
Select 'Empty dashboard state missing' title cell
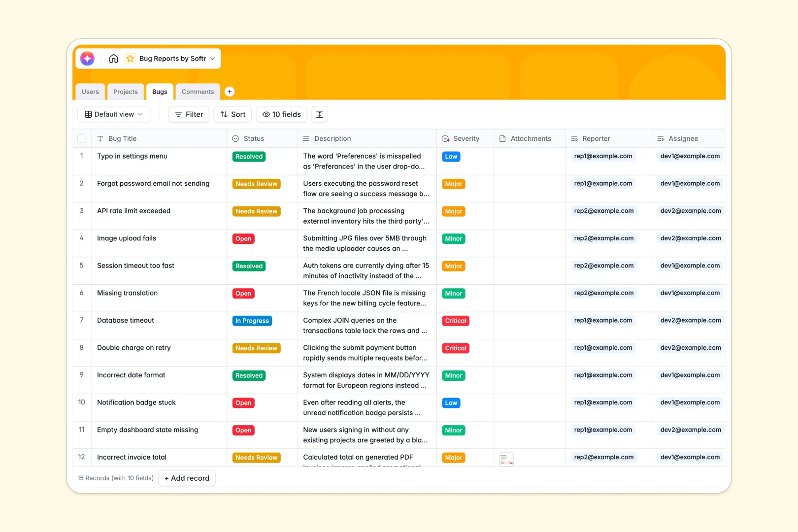159,435
